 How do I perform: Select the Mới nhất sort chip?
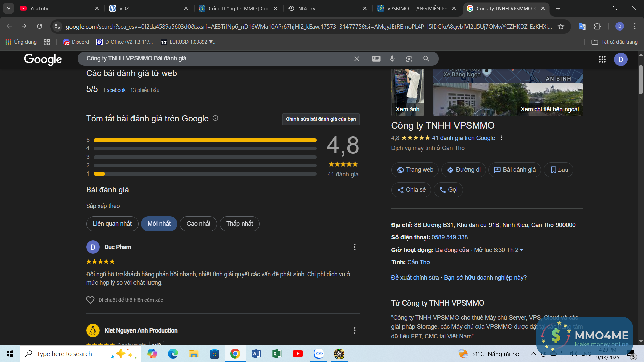159,224
